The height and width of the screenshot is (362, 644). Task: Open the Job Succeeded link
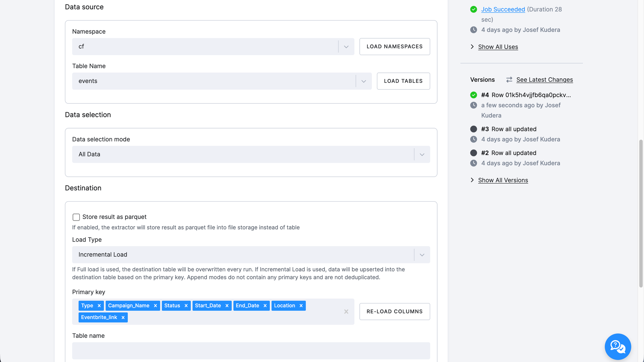[x=503, y=9]
